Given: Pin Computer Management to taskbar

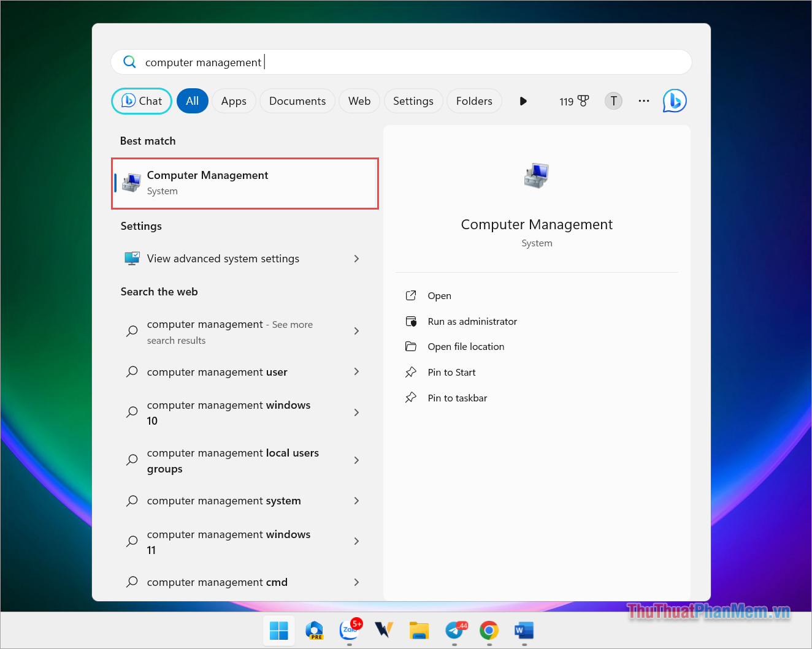Looking at the screenshot, I should [x=458, y=398].
